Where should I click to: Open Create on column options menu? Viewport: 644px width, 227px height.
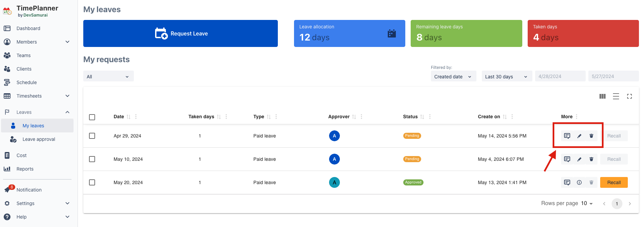pos(512,117)
